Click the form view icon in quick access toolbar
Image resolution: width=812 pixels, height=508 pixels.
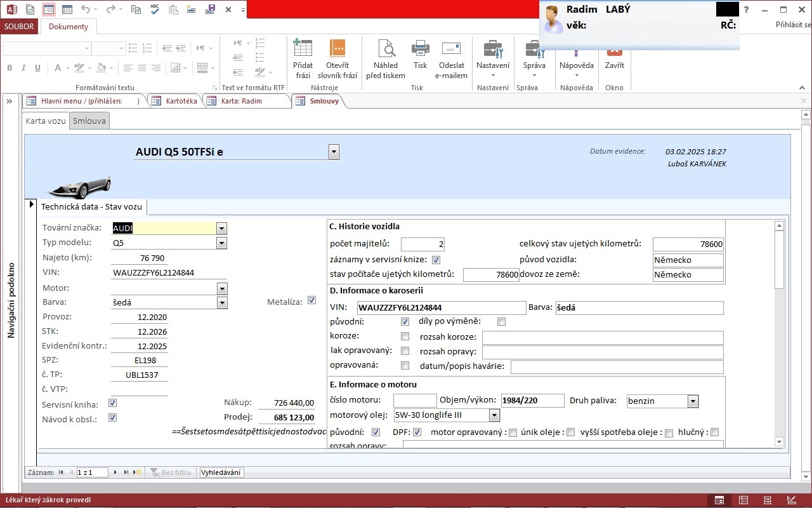(x=49, y=10)
